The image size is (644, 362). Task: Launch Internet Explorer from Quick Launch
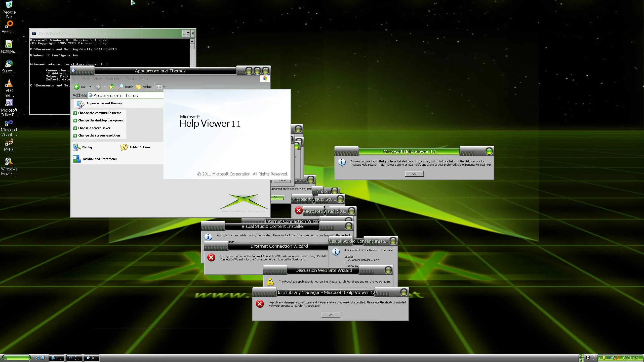37,358
